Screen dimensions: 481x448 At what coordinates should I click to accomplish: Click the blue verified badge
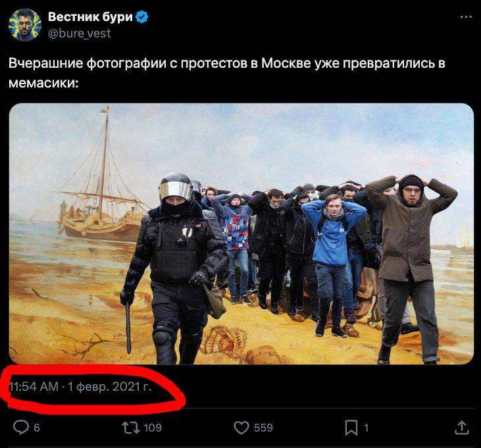(141, 17)
